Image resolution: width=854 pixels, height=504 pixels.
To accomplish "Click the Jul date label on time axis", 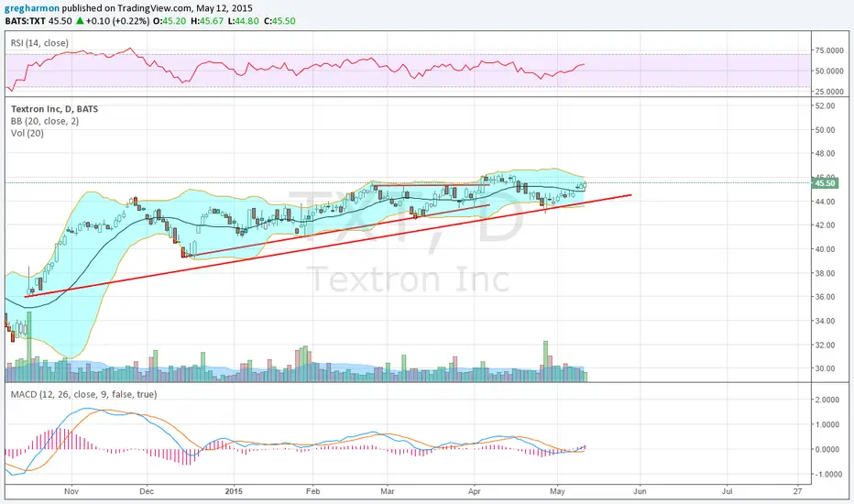I will tap(727, 491).
